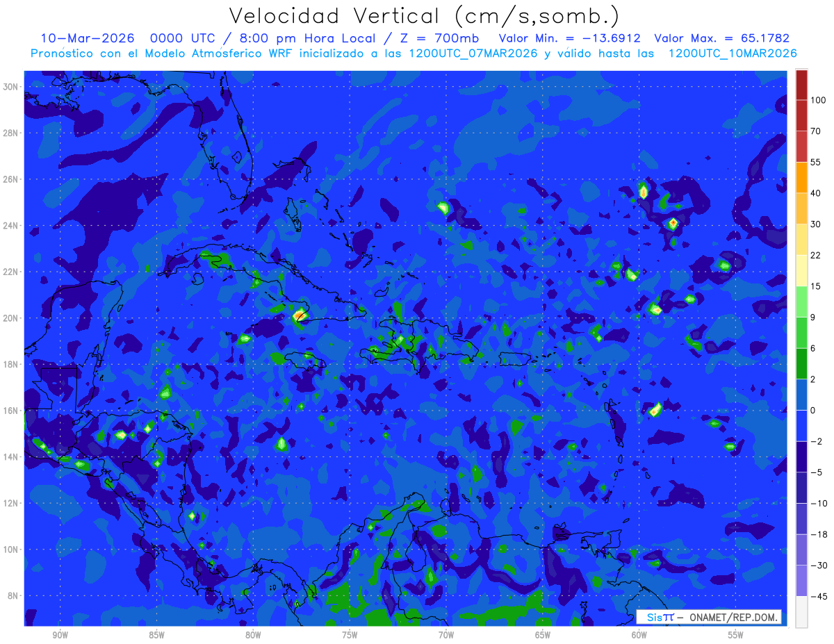Click the '55W' longitude label
This screenshot has height=644, width=834.
pyautogui.click(x=736, y=635)
